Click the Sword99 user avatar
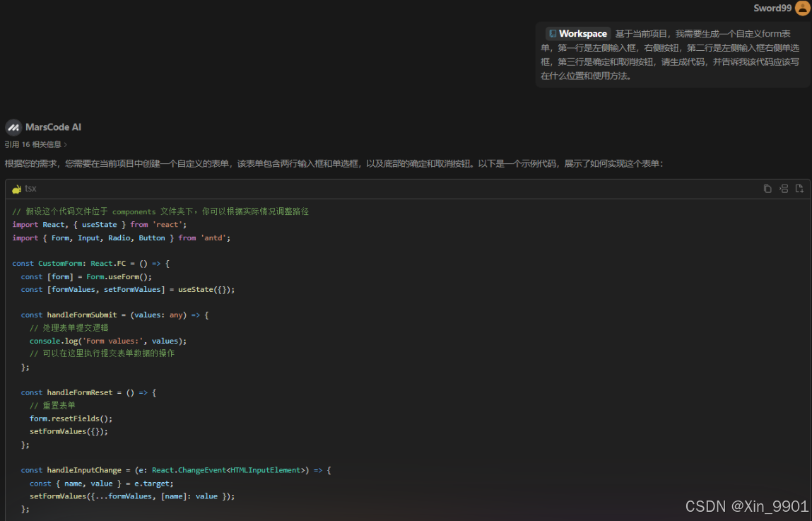Viewport: 812px width, 521px height. click(x=803, y=8)
